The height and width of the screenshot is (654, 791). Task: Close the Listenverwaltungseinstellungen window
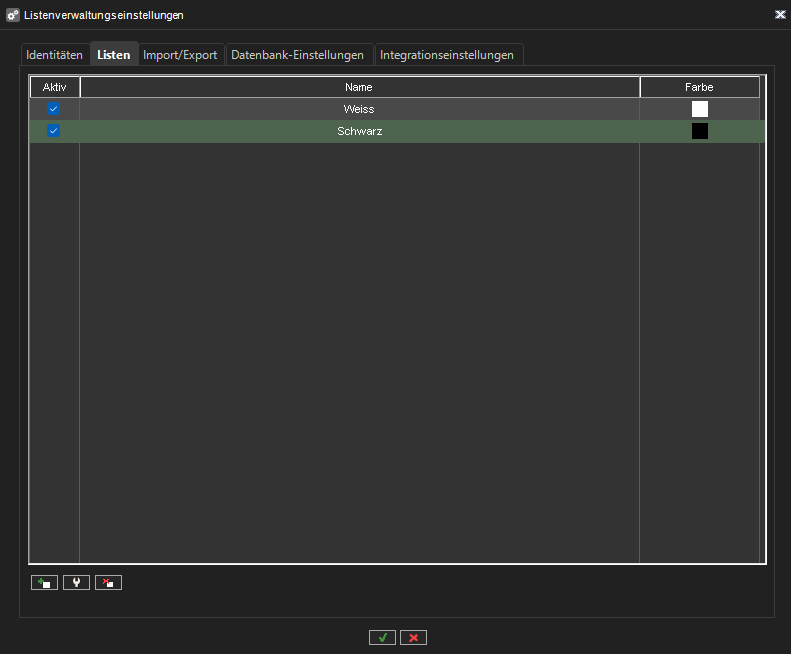tap(779, 15)
